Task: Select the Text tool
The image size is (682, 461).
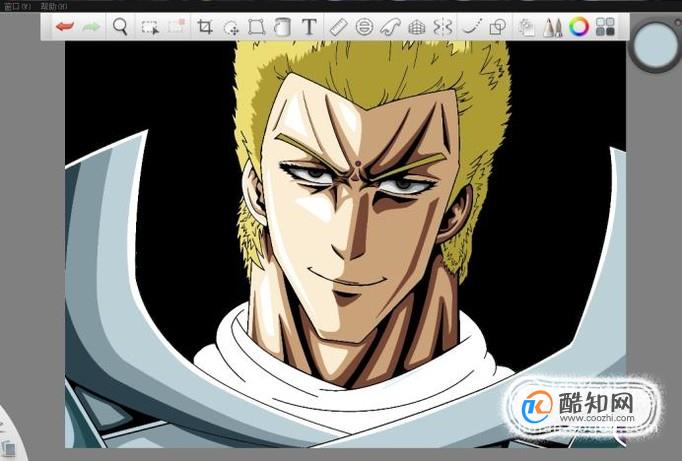Action: [x=309, y=27]
